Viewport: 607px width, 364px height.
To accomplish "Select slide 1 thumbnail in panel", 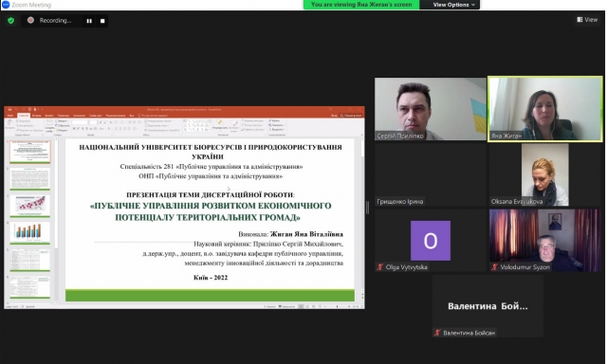I will [29, 152].
